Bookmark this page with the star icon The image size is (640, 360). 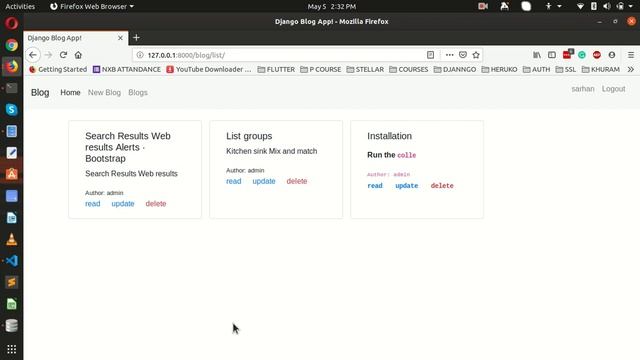(x=476, y=55)
